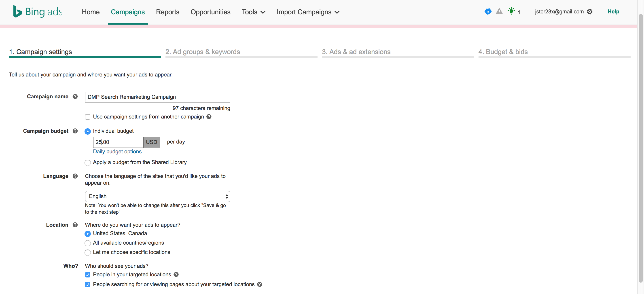Open the Opportunities tab
The height and width of the screenshot is (294, 644).
point(210,12)
